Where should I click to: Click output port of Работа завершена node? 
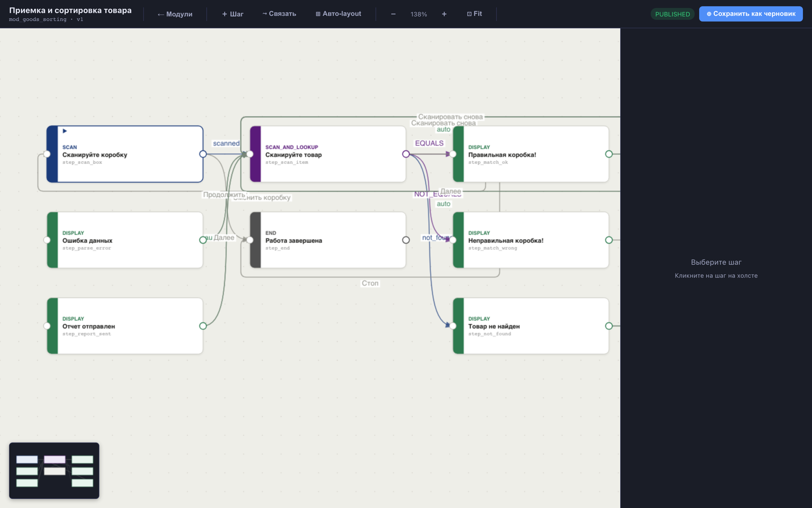pos(406,240)
